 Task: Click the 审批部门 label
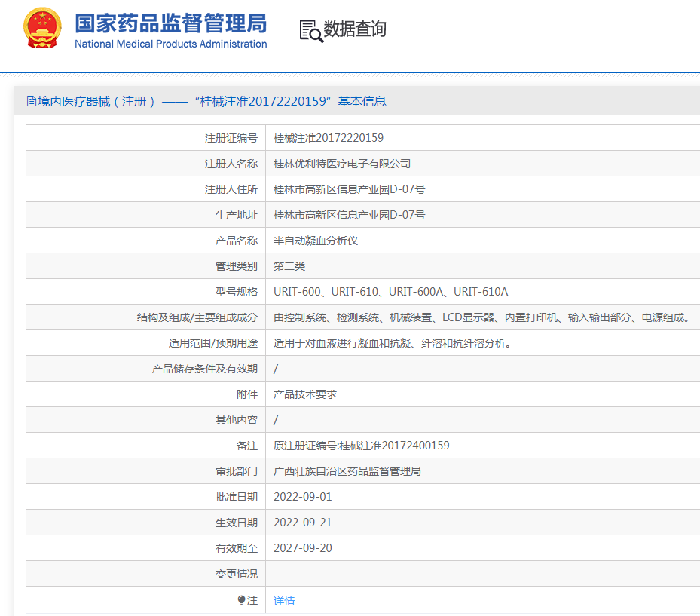(x=236, y=471)
